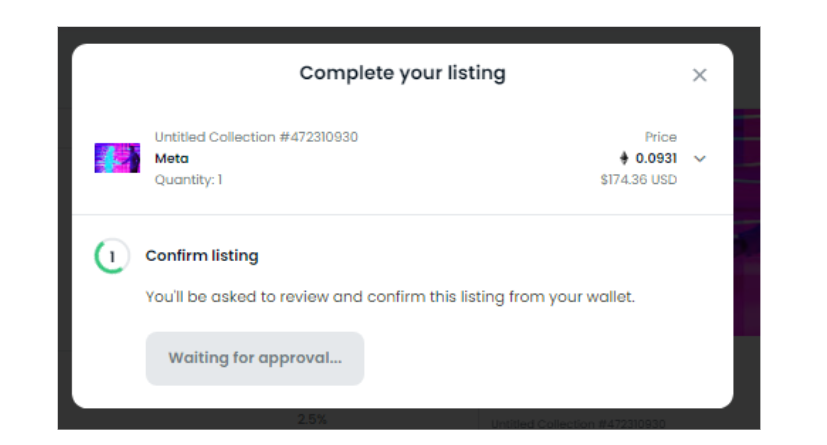Click the $174.36 USD converted amount
Image resolution: width=827 pixels, height=445 pixels.
pos(638,180)
